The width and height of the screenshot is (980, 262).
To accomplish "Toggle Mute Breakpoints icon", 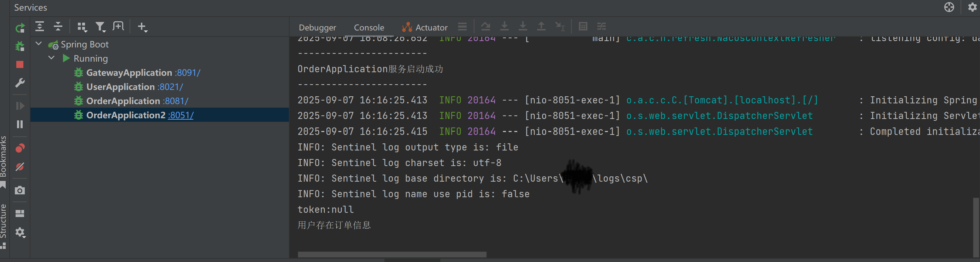I will coord(20,166).
